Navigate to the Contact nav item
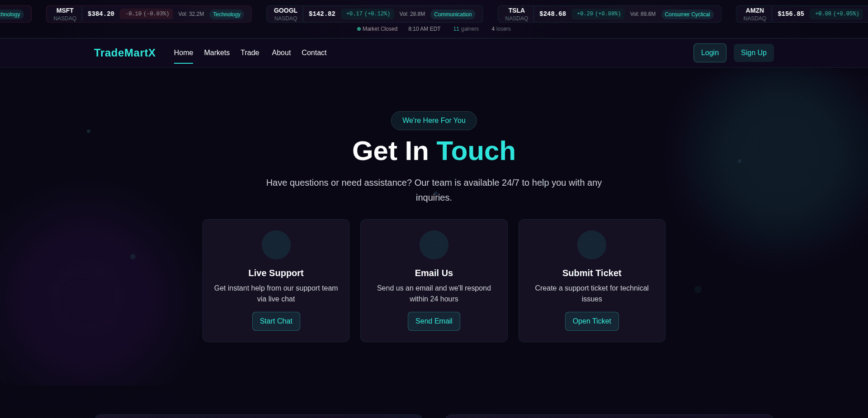Image resolution: width=868 pixels, height=418 pixels. pos(314,53)
